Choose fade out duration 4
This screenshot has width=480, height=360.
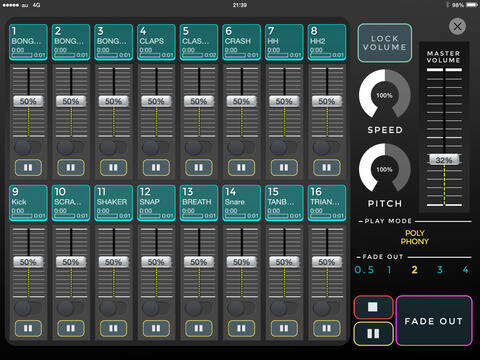tap(466, 270)
